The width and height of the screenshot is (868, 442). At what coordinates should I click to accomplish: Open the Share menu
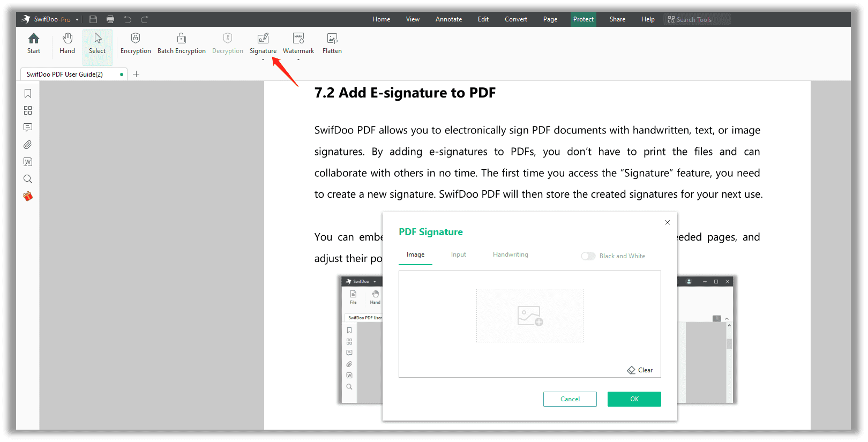(617, 19)
